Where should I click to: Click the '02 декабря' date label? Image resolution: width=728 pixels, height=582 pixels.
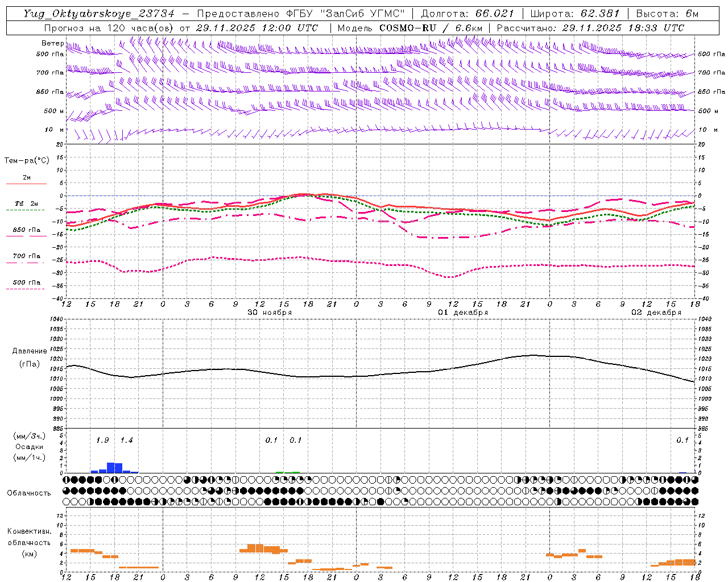tap(656, 313)
